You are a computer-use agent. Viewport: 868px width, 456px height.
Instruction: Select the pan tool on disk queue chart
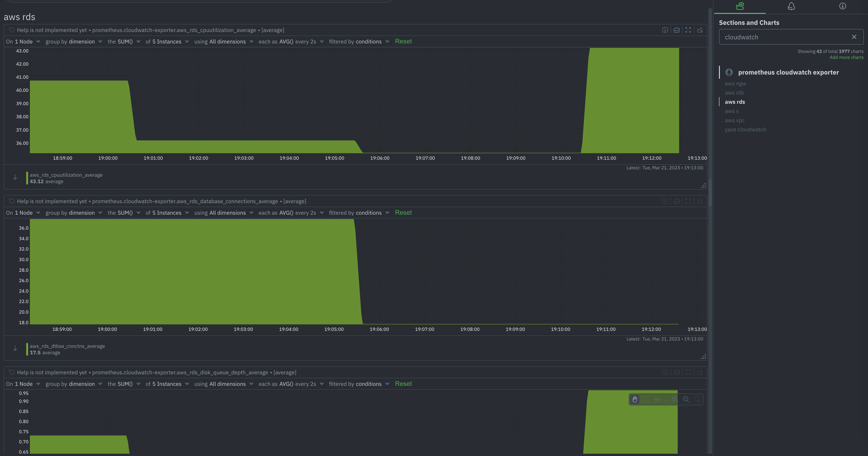[x=635, y=399]
